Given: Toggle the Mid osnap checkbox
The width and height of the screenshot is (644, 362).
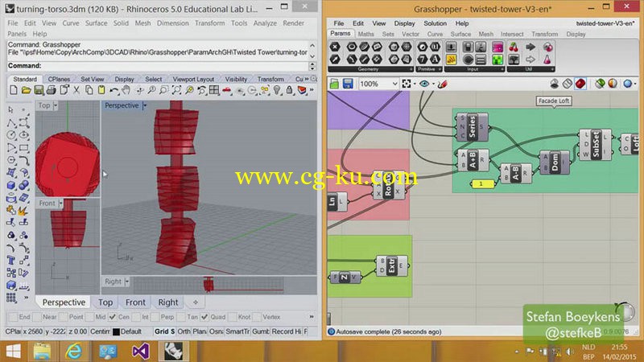Looking at the screenshot, I should pyautogui.click(x=89, y=317).
